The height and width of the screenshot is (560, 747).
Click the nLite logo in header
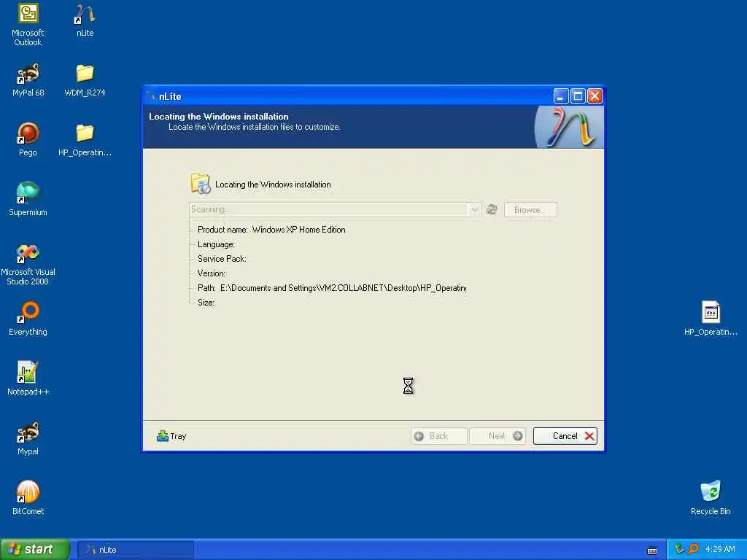tap(570, 127)
